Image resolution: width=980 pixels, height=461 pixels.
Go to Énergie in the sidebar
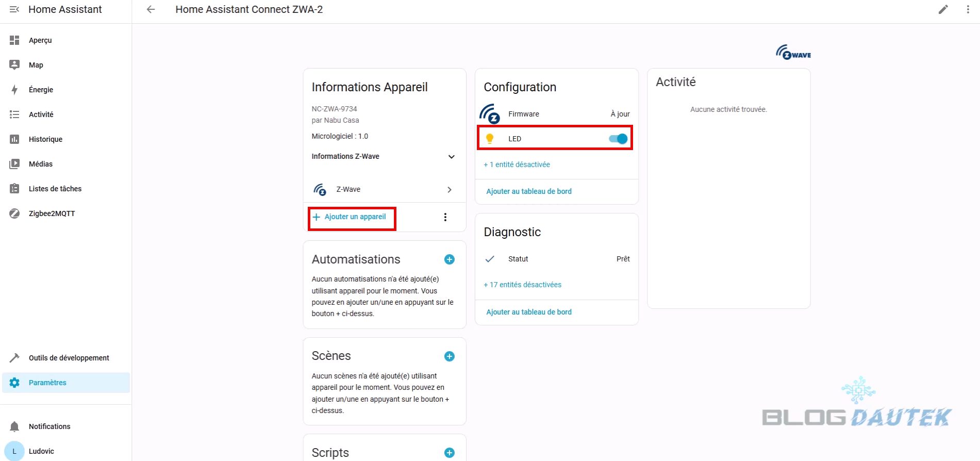click(x=41, y=90)
